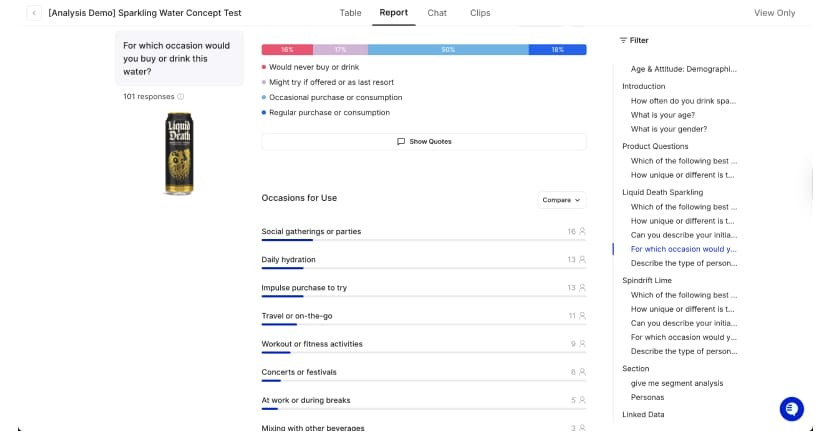Open the Clips tab

[480, 13]
